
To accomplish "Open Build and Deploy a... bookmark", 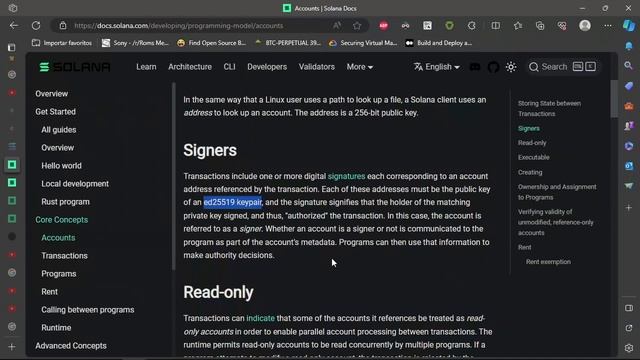I will (x=439, y=43).
